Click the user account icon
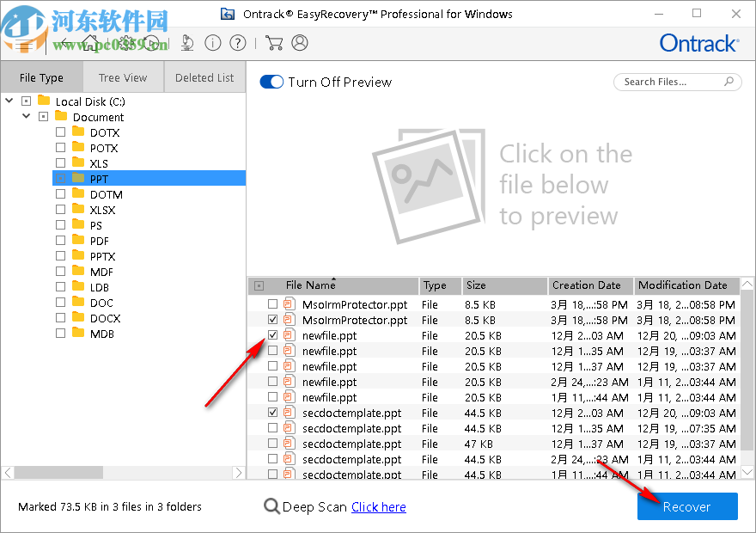 pyautogui.click(x=300, y=42)
